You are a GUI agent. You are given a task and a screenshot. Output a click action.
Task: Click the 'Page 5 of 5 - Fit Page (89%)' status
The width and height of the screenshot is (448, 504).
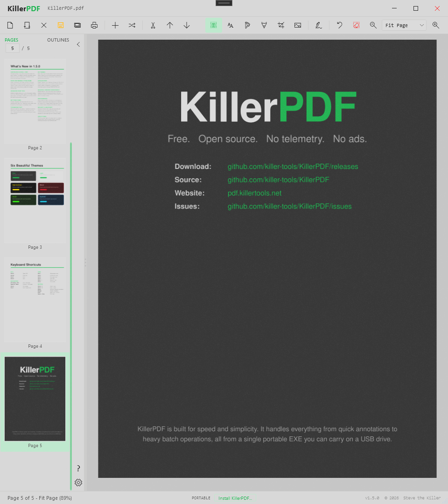click(x=40, y=498)
